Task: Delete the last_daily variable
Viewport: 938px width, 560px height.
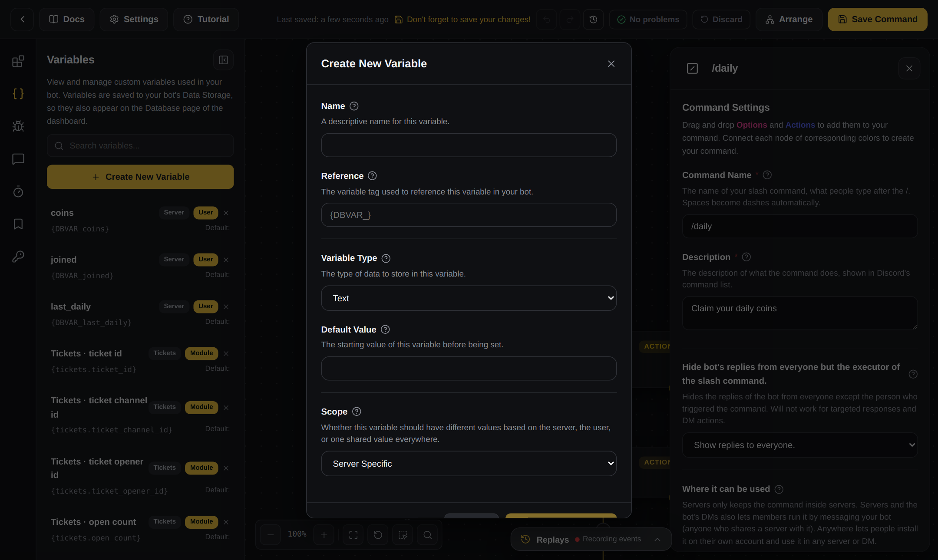Action: point(226,306)
